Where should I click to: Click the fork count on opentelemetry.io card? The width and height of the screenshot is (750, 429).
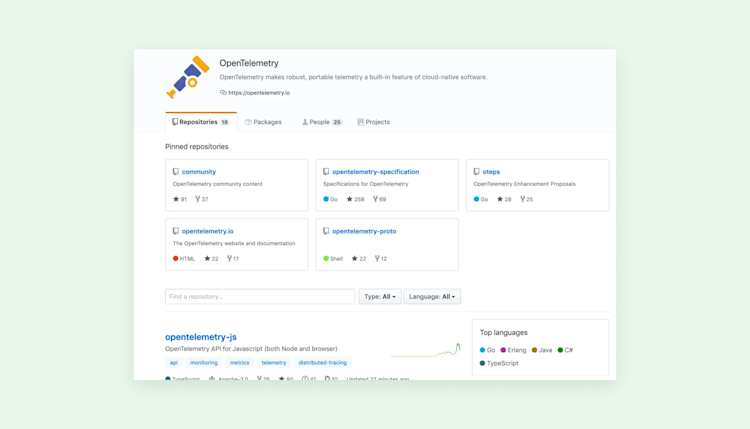[233, 258]
